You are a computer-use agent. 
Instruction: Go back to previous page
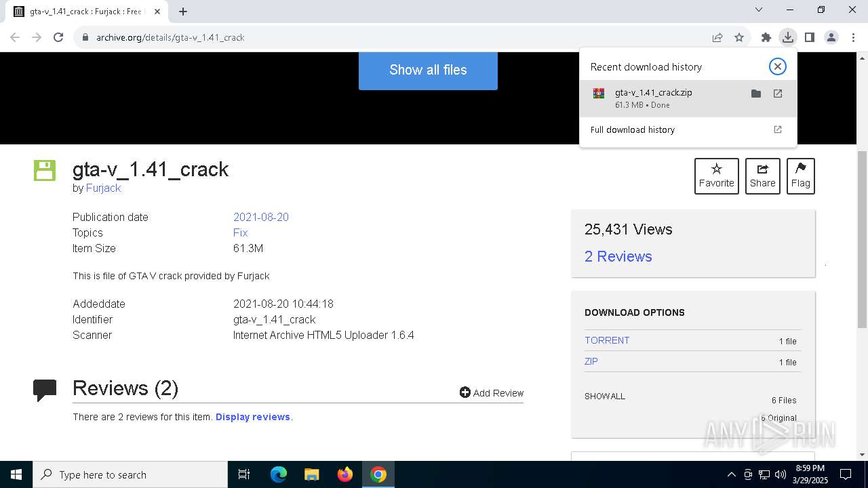pos(15,37)
